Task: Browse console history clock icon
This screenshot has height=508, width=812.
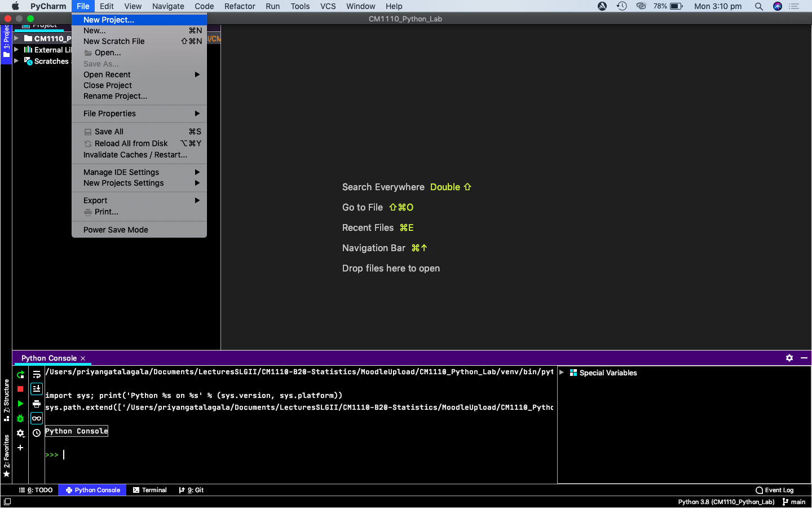Action: (x=37, y=433)
